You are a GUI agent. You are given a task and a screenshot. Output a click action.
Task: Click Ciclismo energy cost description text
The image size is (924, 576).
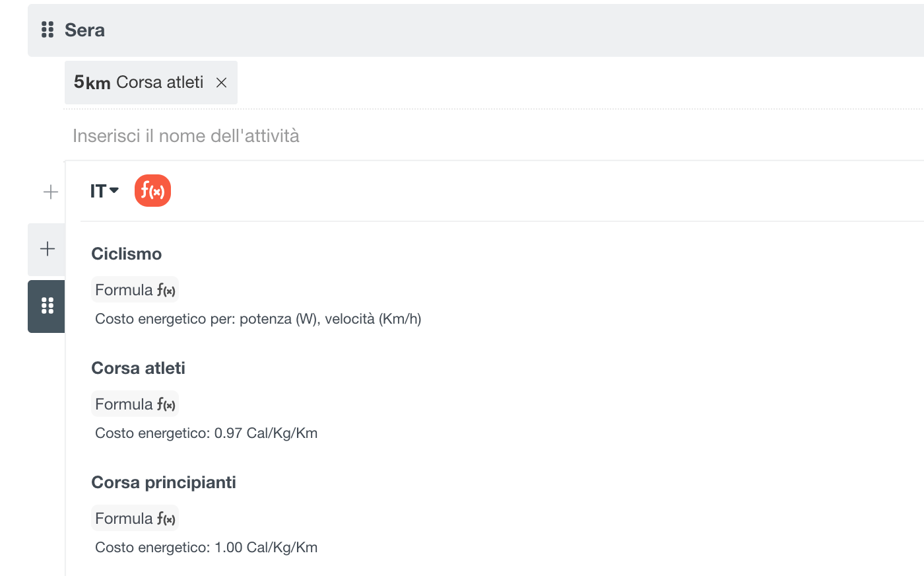[258, 319]
